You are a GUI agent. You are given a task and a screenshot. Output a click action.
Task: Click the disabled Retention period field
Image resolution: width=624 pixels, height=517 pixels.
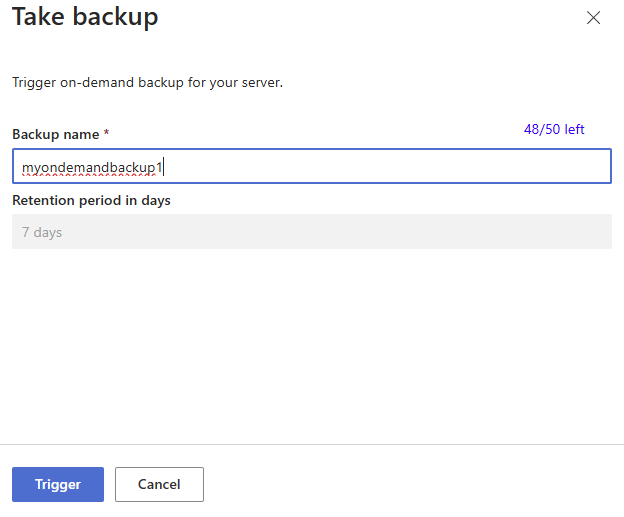click(x=311, y=232)
